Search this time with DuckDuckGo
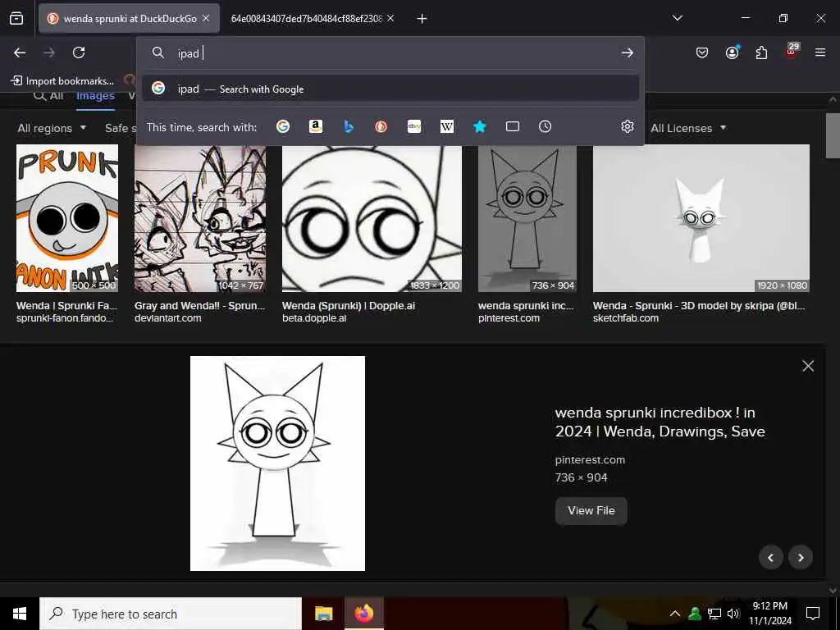This screenshot has height=630, width=840. (x=381, y=126)
